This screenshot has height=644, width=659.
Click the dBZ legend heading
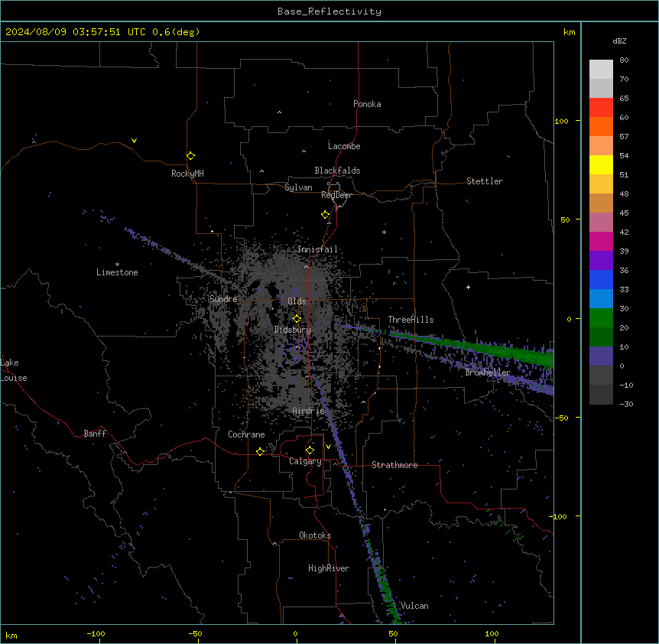(619, 41)
